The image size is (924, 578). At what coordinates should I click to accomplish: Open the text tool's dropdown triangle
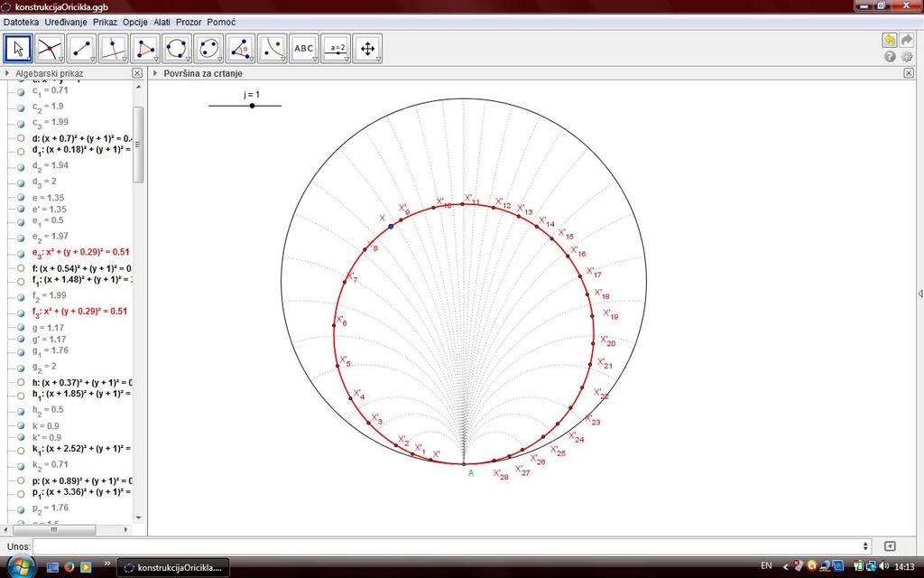click(315, 60)
